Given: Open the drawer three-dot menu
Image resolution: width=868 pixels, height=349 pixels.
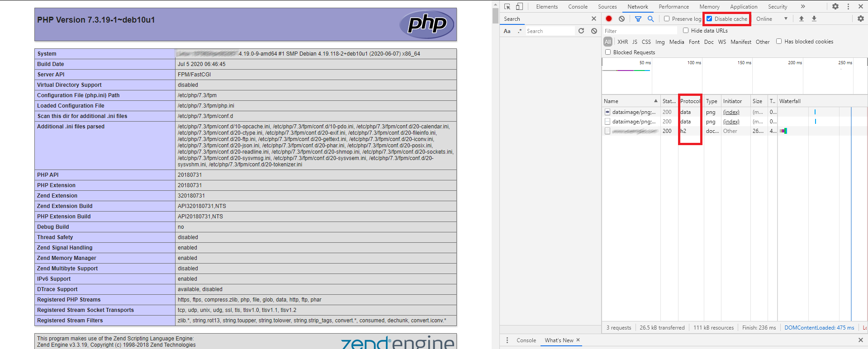Looking at the screenshot, I should 507,340.
